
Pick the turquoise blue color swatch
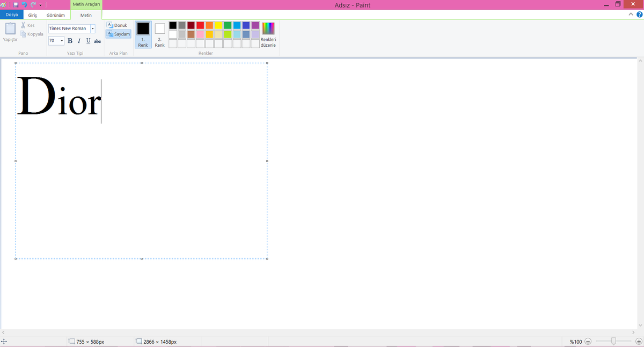coord(237,25)
